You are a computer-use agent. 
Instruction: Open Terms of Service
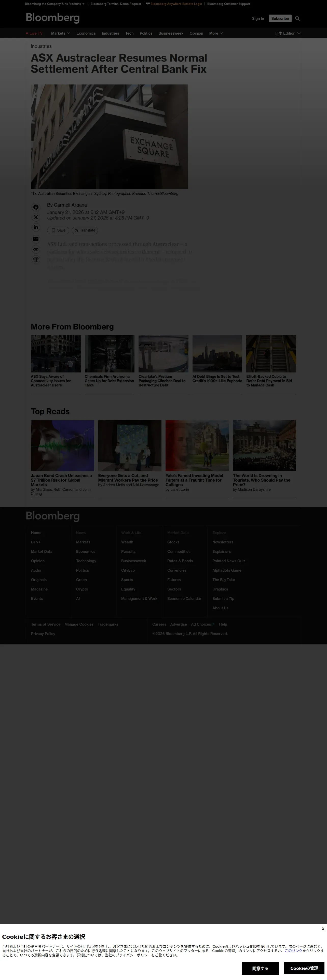tap(46, 624)
